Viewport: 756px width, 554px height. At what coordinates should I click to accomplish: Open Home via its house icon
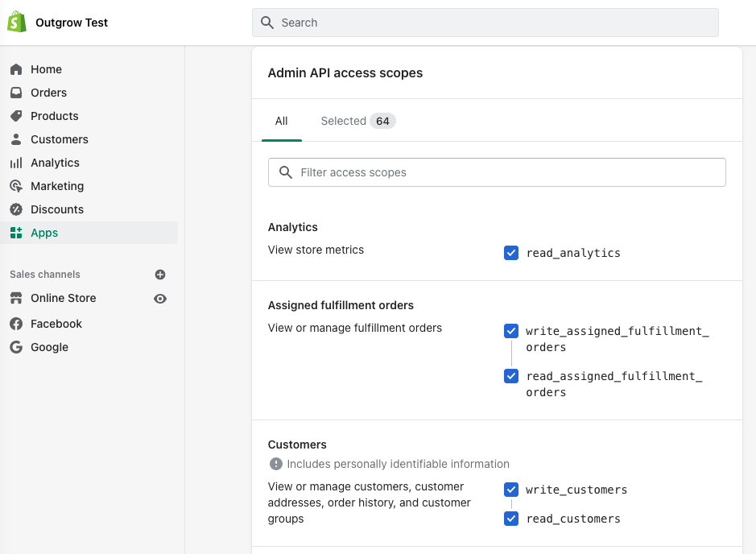[16, 69]
